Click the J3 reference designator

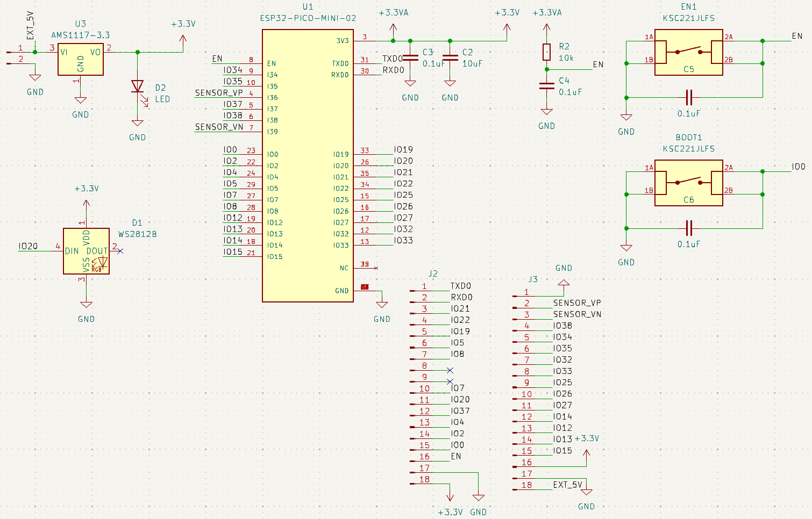[533, 279]
